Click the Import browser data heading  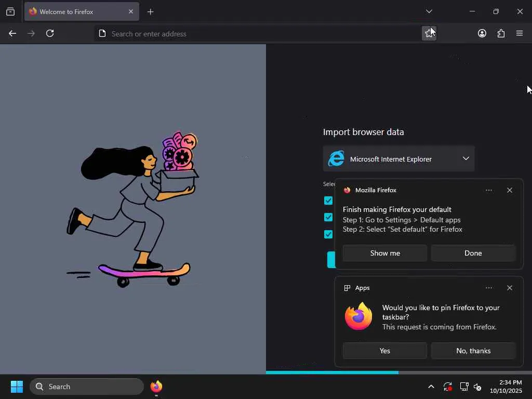tap(363, 132)
